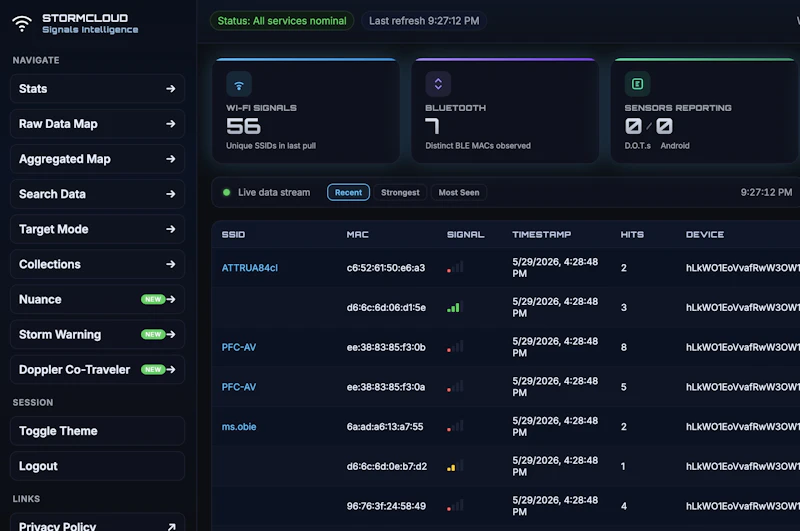The image size is (800, 531).
Task: Select the Recent stream filter
Action: [x=348, y=192]
